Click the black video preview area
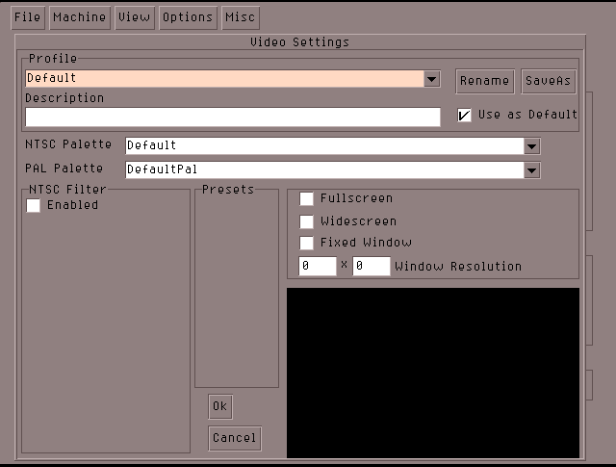Screen dimensions: 616x467 click(433, 373)
